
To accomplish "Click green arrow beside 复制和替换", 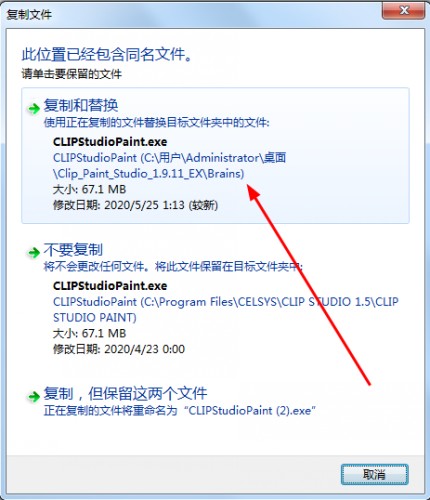I will 34,108.
